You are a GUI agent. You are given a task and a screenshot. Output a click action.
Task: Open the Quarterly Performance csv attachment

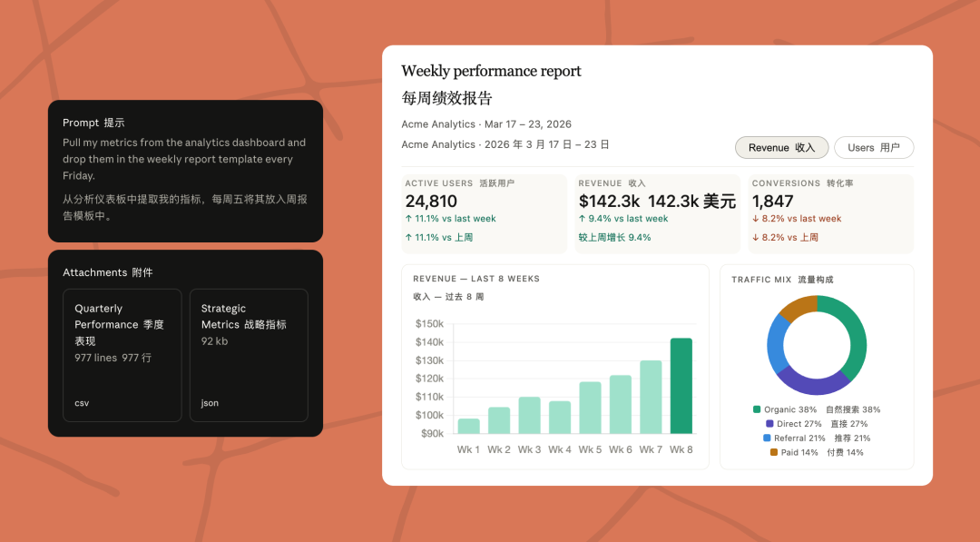coord(122,355)
